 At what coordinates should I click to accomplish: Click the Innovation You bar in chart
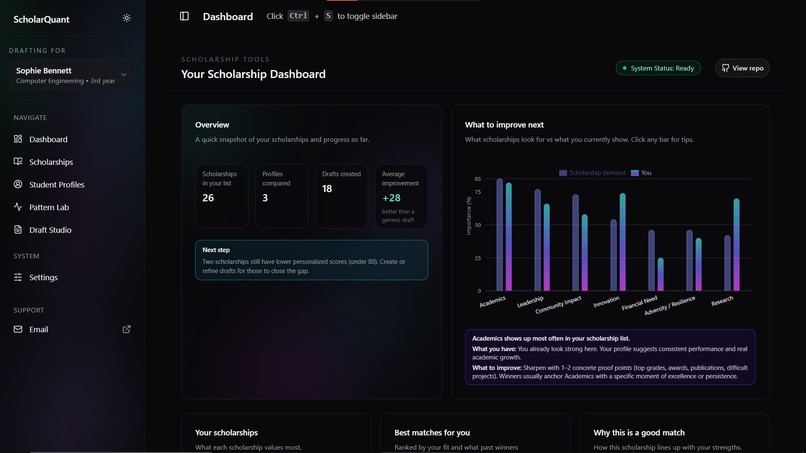[622, 242]
